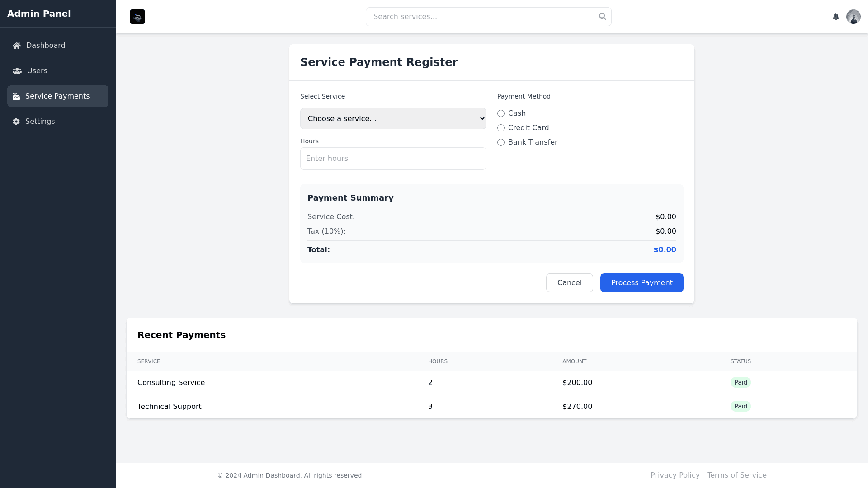Viewport: 868px width, 488px height.
Task: Select Cash payment method
Action: (x=501, y=113)
